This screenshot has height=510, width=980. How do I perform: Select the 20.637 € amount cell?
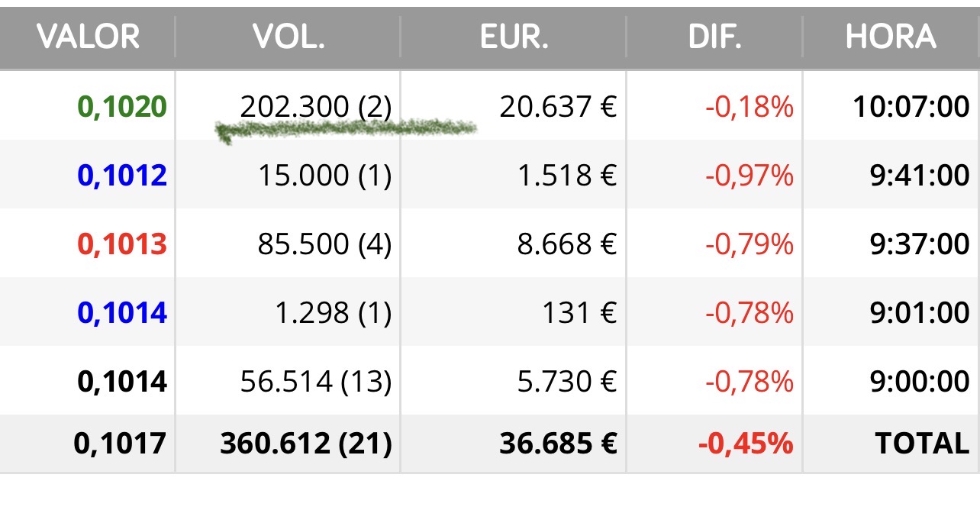tap(558, 107)
